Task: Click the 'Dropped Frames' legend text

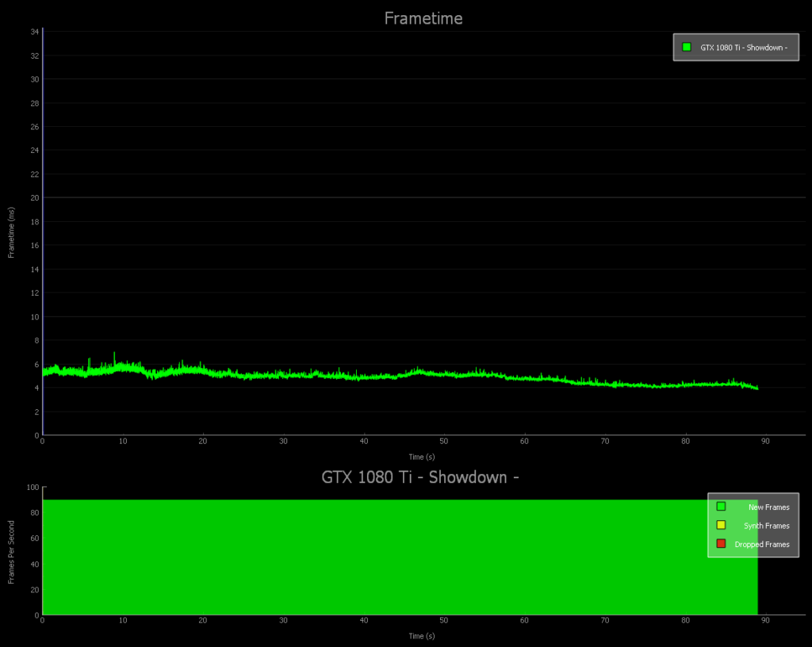Action: coord(762,545)
